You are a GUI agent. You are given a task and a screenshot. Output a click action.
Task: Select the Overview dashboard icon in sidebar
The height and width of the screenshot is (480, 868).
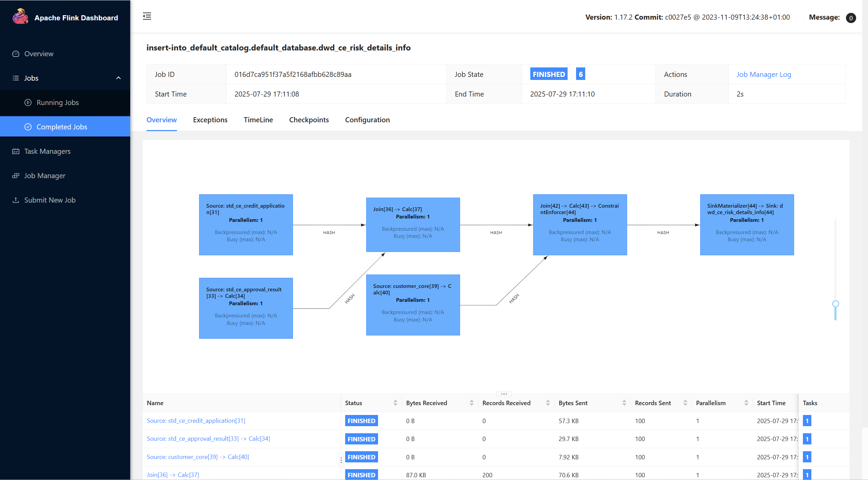(x=16, y=54)
